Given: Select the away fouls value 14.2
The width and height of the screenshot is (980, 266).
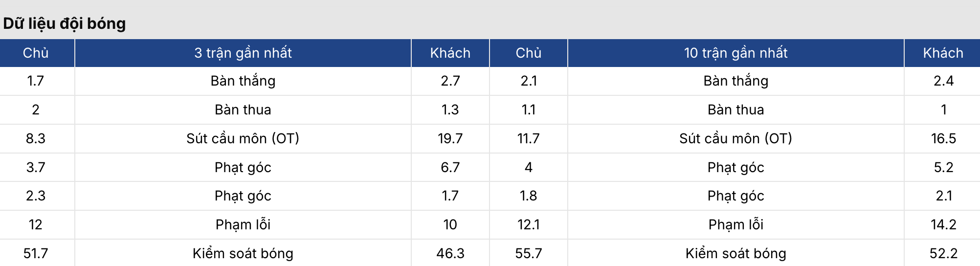Looking at the screenshot, I should coord(943,224).
